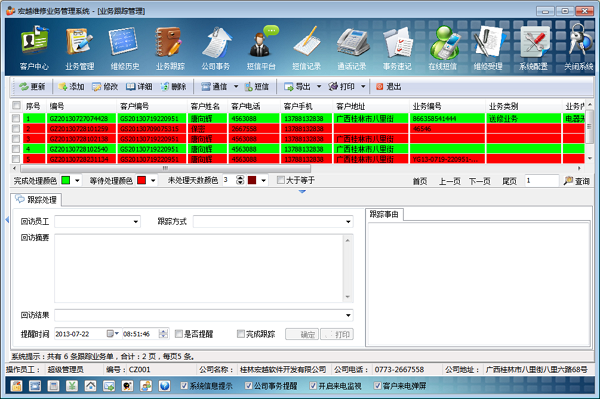Click the 更新 refresh toolbar button
The image size is (600, 399).
pos(33,87)
